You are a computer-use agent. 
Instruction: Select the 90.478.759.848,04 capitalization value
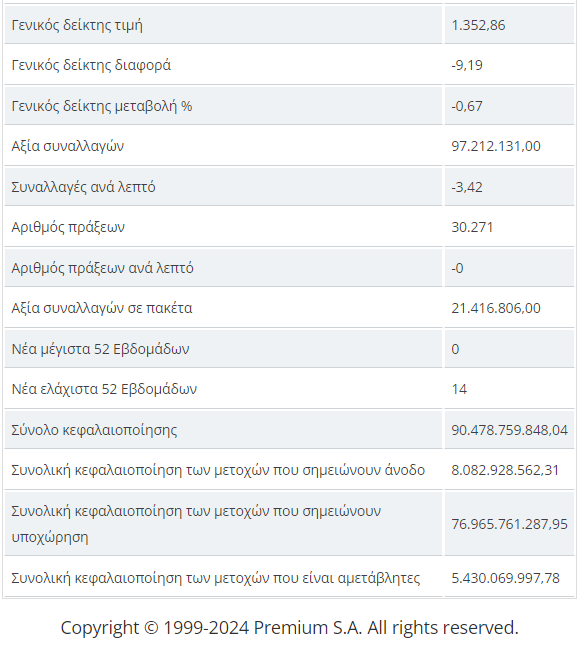pos(509,430)
